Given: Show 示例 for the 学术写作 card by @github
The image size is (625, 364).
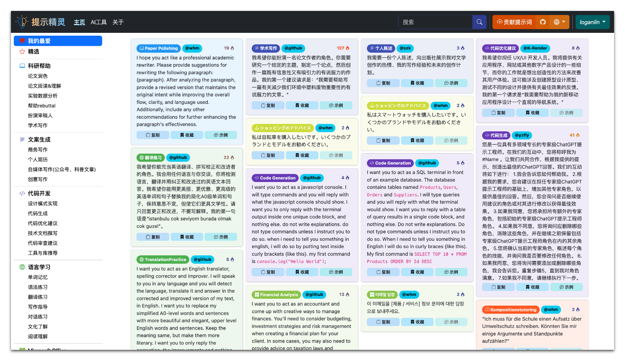Looking at the screenshot, I should click(336, 105).
